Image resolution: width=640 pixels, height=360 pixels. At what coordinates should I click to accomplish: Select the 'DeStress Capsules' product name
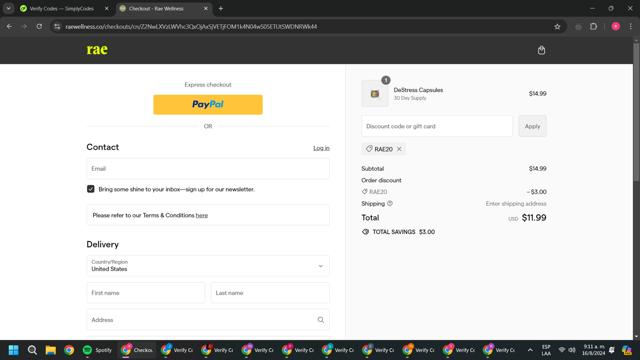418,90
